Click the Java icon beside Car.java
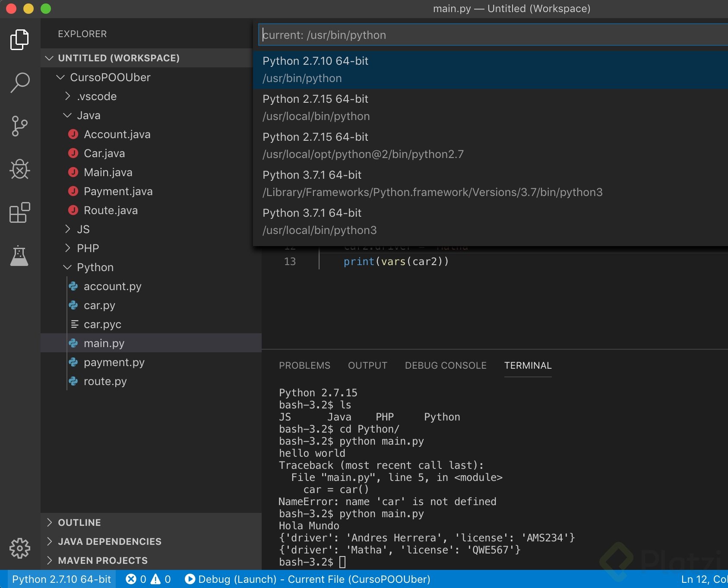The height and width of the screenshot is (588, 728). pyautogui.click(x=73, y=153)
